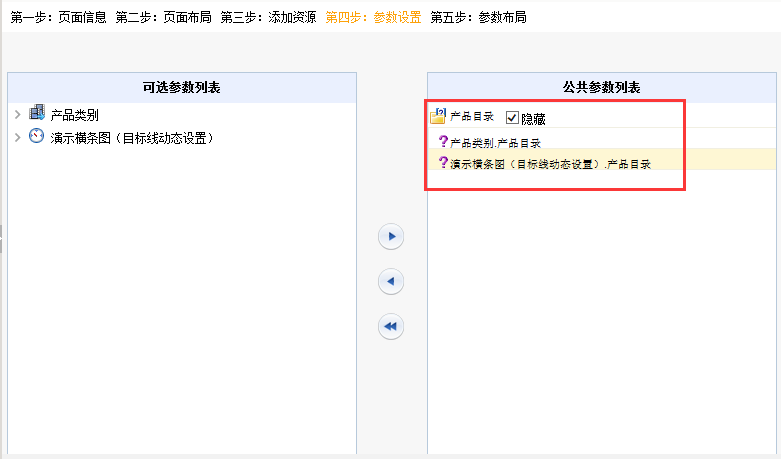Viewport: 781px width, 459px height.
Task: Click the 演示横条图 clock-style icon
Action: coord(36,136)
